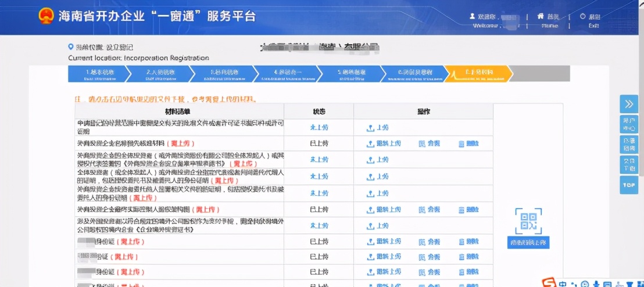Screen dimensions: 644x287
Task: Go to step 4 in progress bar
Action: coord(287,74)
